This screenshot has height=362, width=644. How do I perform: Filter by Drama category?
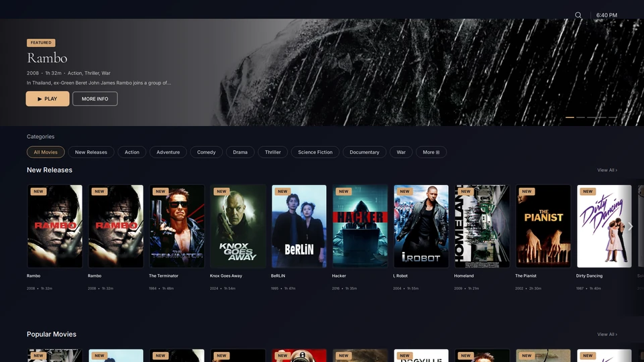[240, 152]
